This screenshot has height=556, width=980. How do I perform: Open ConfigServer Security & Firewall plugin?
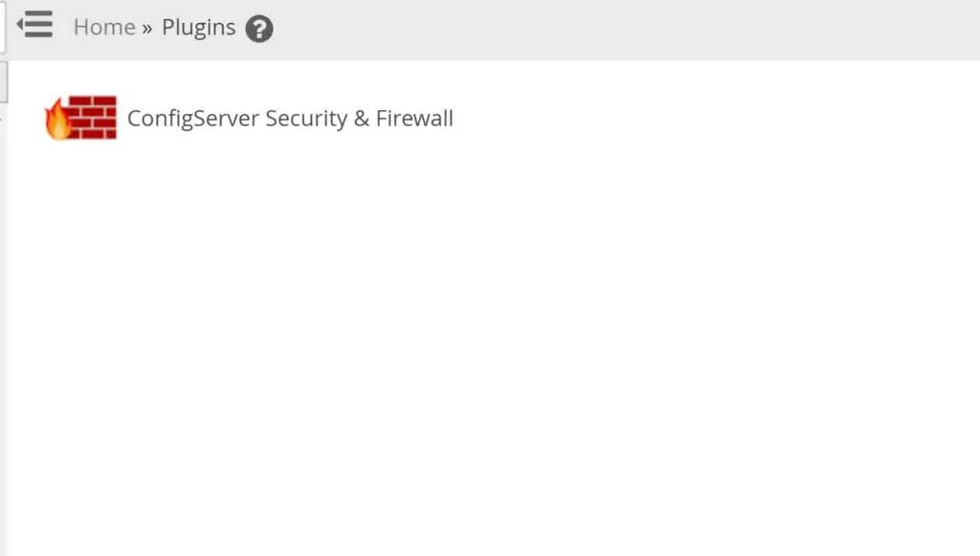tap(290, 118)
